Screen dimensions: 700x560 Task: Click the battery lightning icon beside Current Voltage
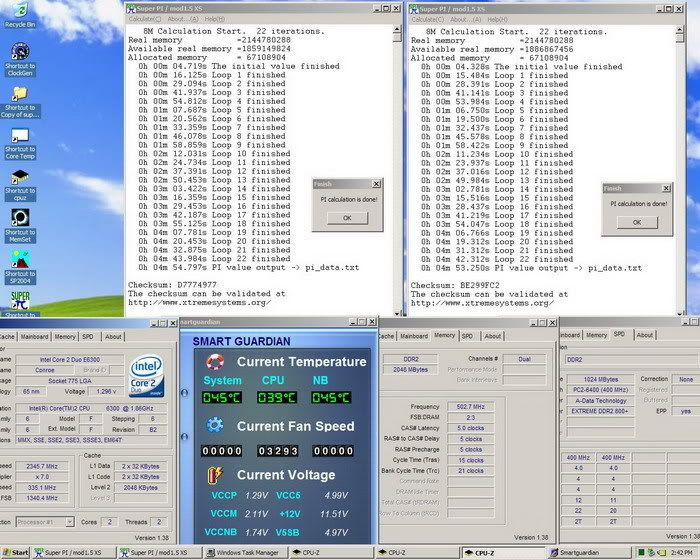coord(215,475)
